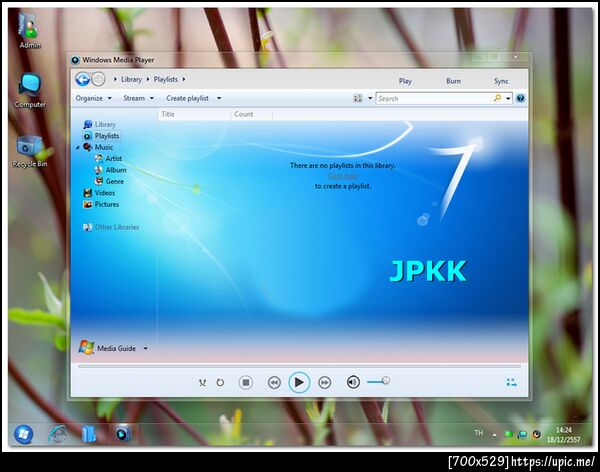This screenshot has height=472, width=600.
Task: Open the Help question mark icon
Action: point(520,98)
